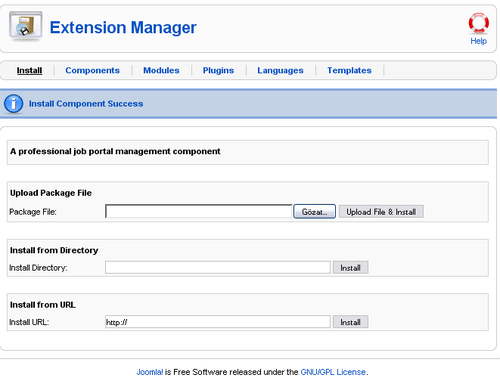Click the 'Install Directory:' label
This screenshot has height=381, width=500.
pyautogui.click(x=38, y=268)
